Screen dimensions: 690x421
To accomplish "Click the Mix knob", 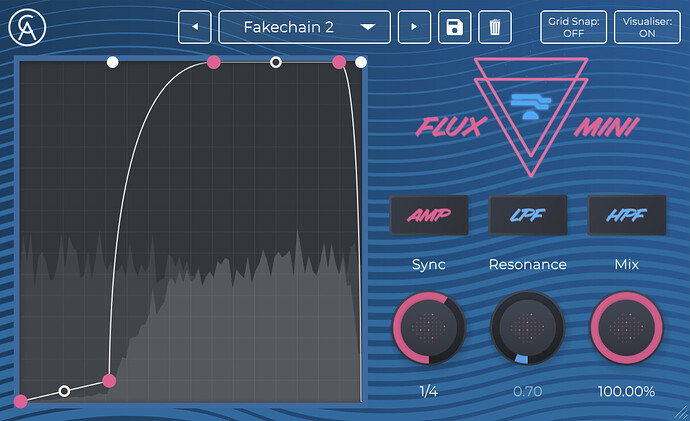I will tap(627, 328).
